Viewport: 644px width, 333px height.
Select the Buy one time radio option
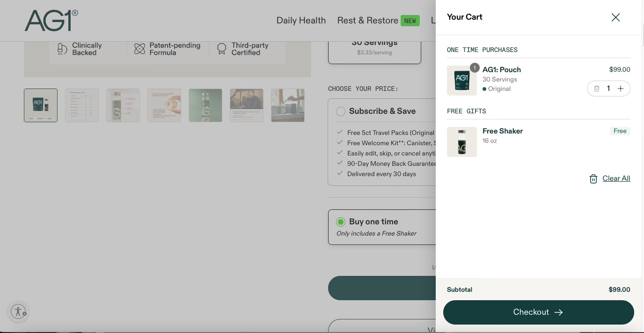pos(341,222)
